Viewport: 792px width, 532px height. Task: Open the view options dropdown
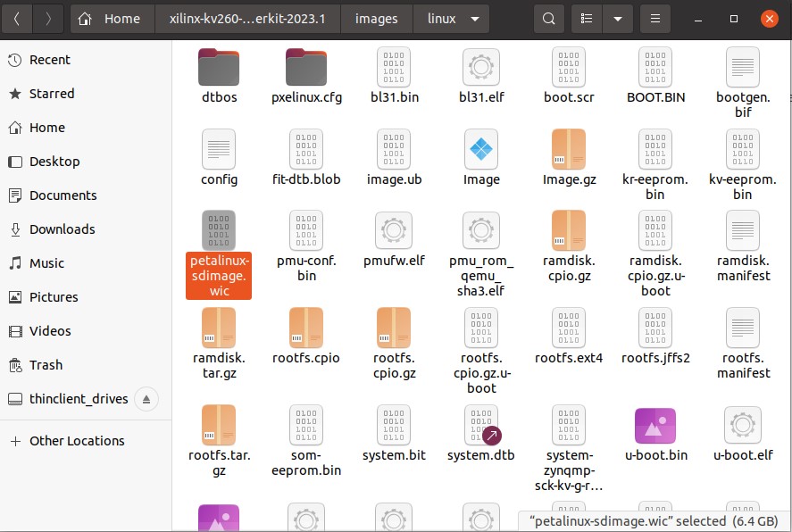620,18
